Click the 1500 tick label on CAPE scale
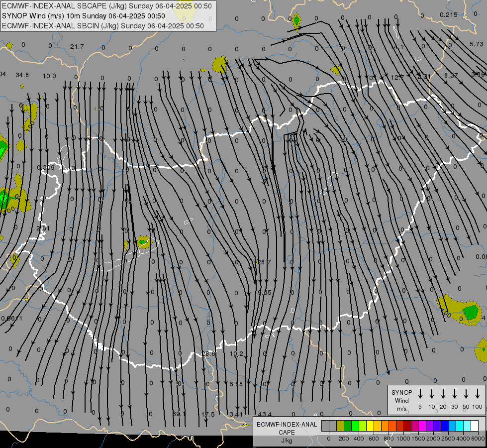The width and height of the screenshot is (487, 448). point(418,439)
